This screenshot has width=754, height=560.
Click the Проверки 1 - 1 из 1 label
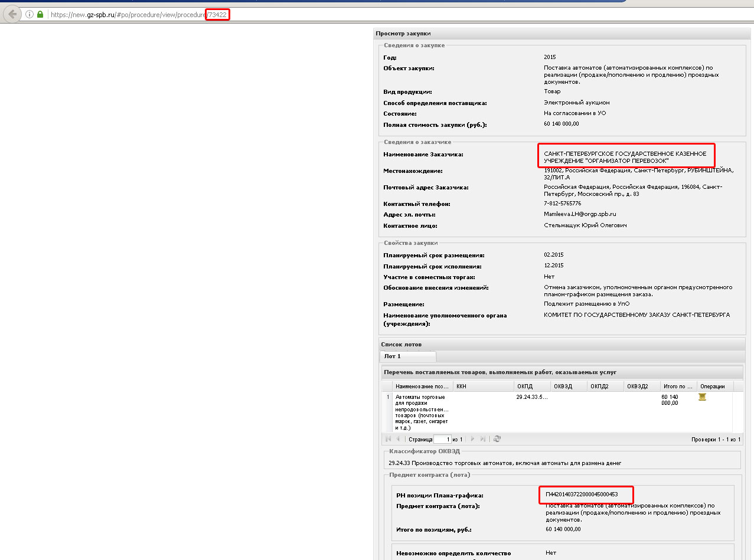pyautogui.click(x=716, y=440)
